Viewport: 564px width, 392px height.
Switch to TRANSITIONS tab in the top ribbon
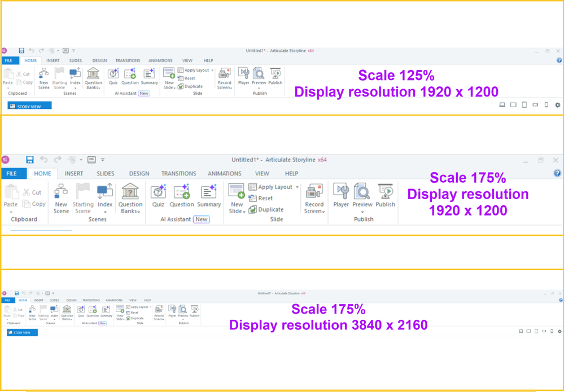tap(128, 60)
